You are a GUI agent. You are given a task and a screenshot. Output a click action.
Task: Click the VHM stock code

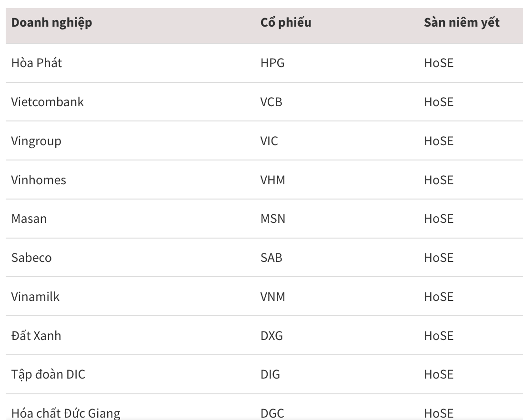273,180
